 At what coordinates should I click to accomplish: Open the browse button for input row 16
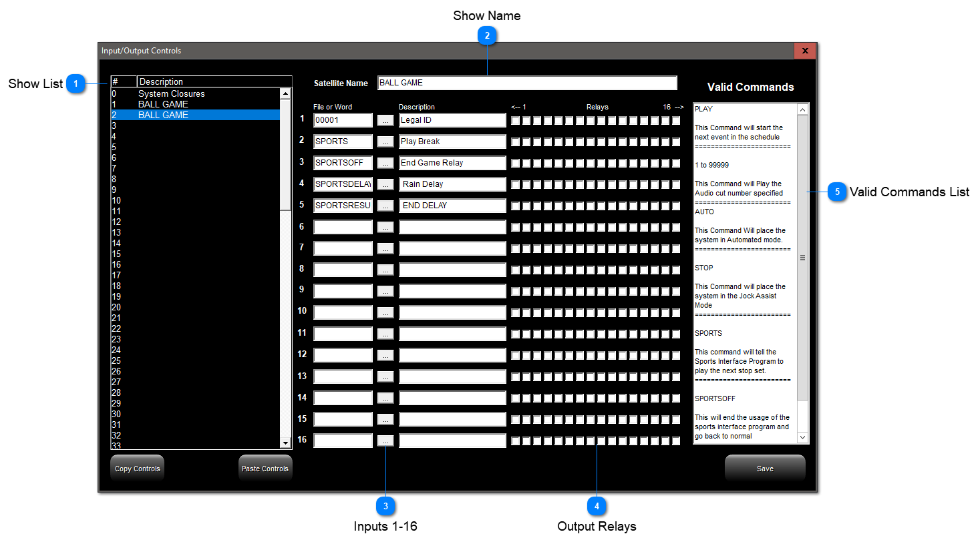[x=385, y=441]
